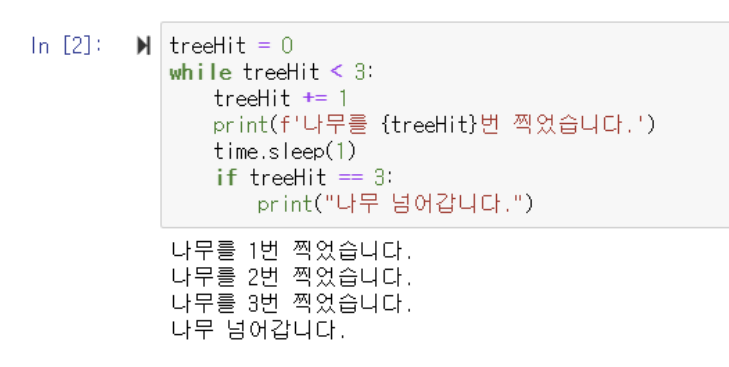Select output line '나무를 3번 찍었습니다.'
This screenshot has width=729, height=367.
tap(292, 304)
